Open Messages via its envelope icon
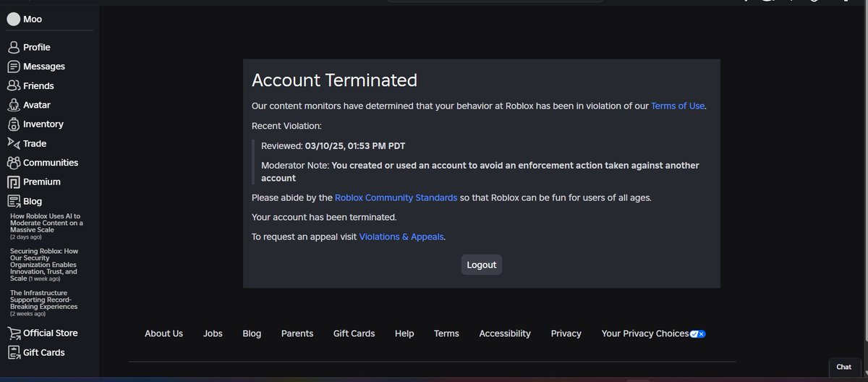The height and width of the screenshot is (382, 868). [x=13, y=67]
